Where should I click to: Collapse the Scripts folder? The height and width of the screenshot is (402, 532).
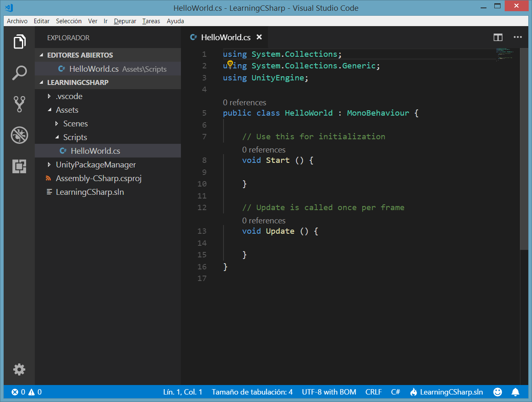(57, 137)
